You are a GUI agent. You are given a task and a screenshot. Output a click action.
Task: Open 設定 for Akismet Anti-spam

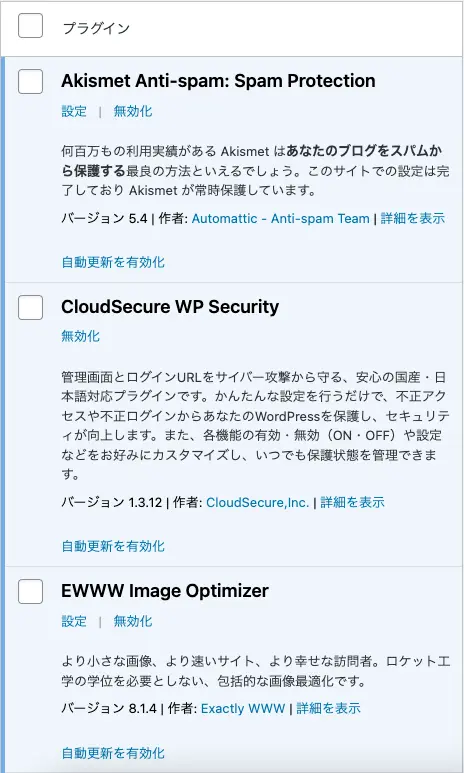click(74, 111)
